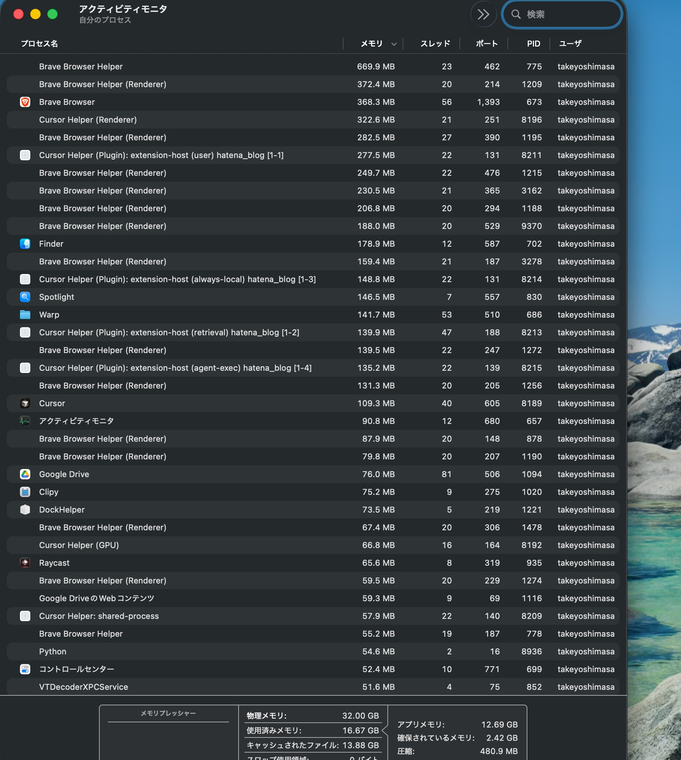Click the 自分のプロセス subtitle
The width and height of the screenshot is (681, 760).
[x=105, y=20]
